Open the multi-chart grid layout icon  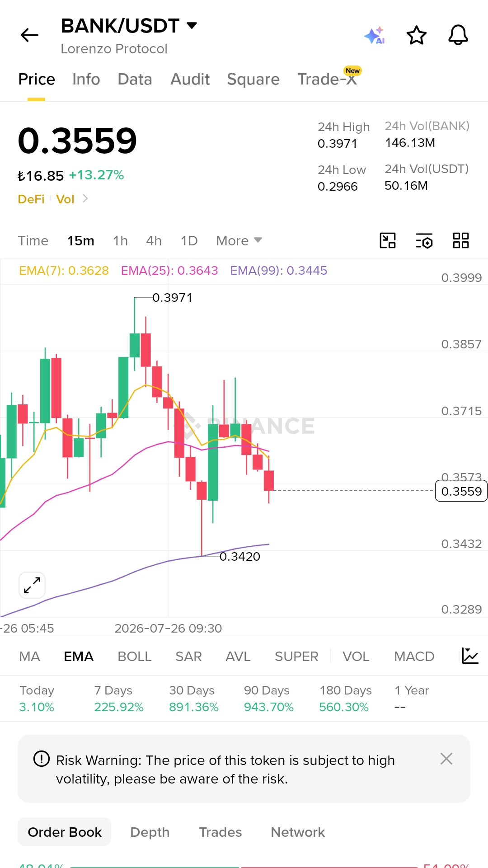coord(461,240)
